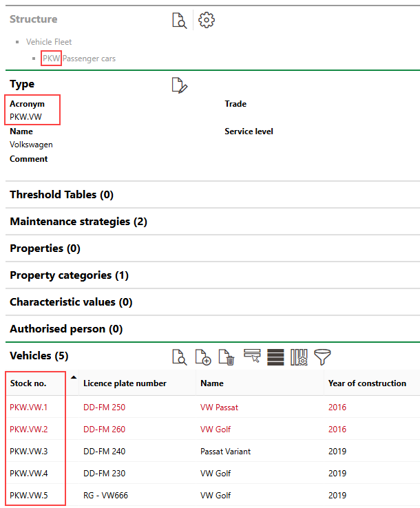The height and width of the screenshot is (508, 420).
Task: Sort by Stock no. column header
Action: pos(28,383)
